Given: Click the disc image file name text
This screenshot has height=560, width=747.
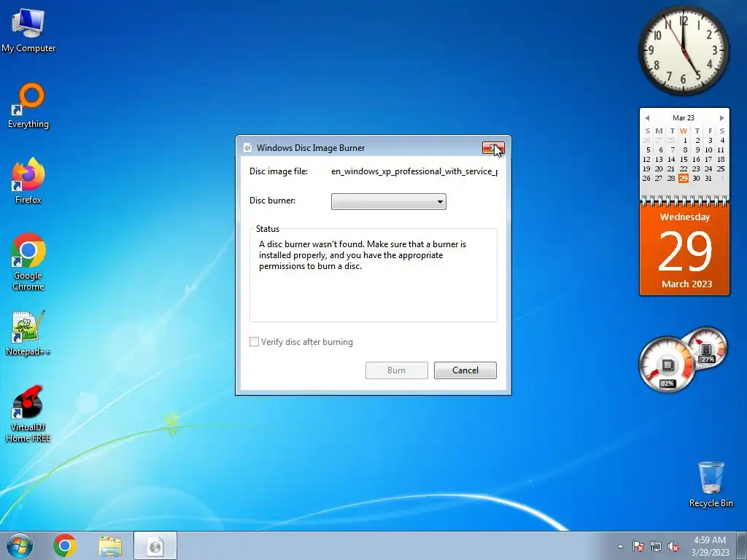Looking at the screenshot, I should click(x=414, y=171).
